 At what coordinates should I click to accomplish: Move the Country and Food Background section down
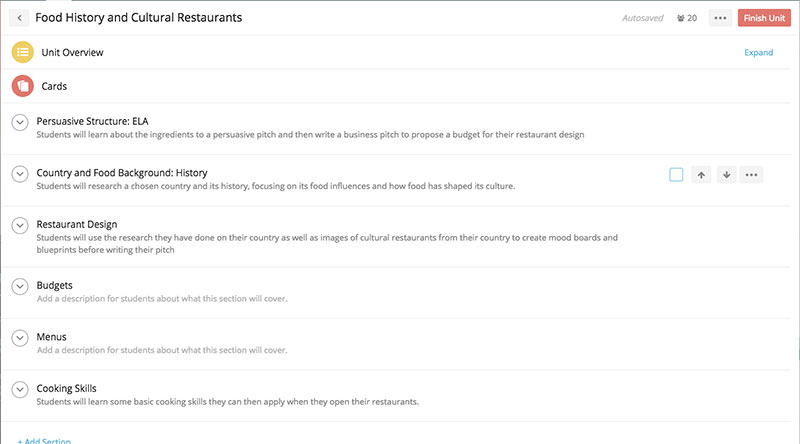pos(726,175)
